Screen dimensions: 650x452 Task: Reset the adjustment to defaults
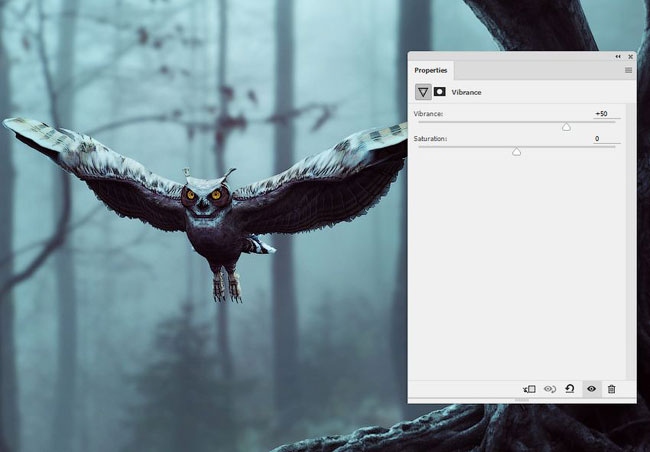(x=570, y=389)
